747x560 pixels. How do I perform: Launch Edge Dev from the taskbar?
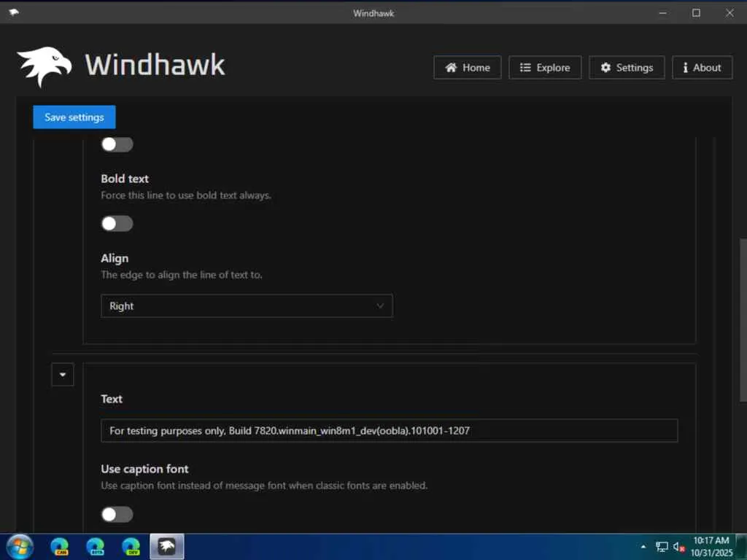(x=131, y=547)
